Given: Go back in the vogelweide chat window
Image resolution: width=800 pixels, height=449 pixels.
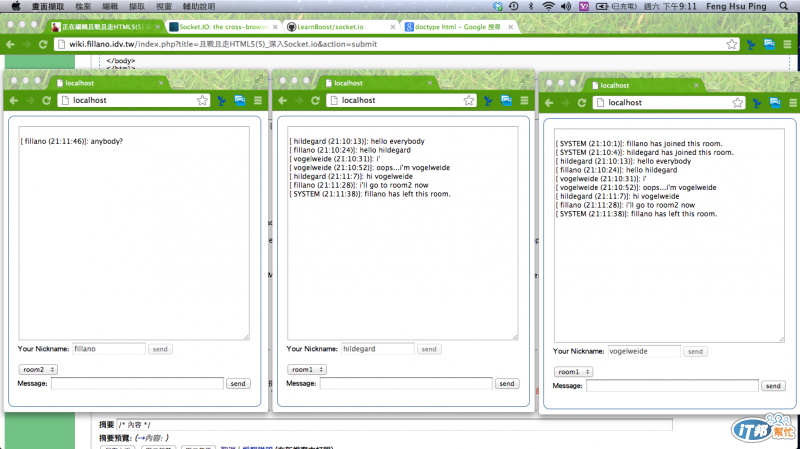Looking at the screenshot, I should tap(549, 103).
